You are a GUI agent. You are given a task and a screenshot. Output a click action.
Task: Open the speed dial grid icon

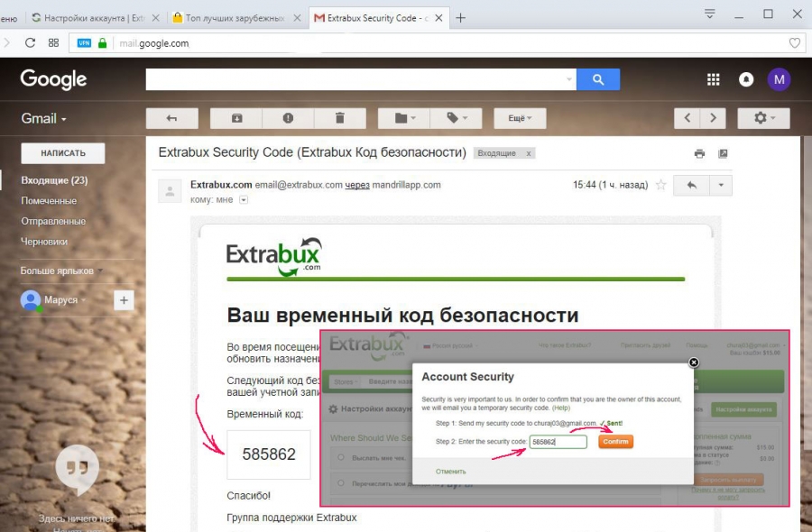click(53, 43)
